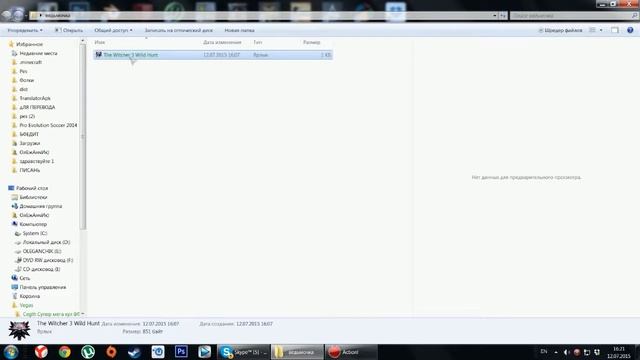The width and height of the screenshot is (640, 360).
Task: Open the DVD RW дисковод (F:) drive
Action: point(48,260)
